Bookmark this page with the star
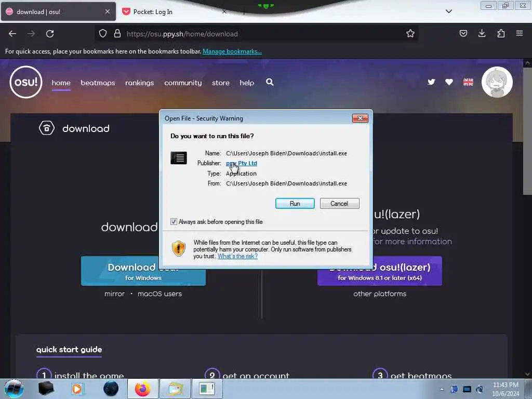 [x=410, y=33]
